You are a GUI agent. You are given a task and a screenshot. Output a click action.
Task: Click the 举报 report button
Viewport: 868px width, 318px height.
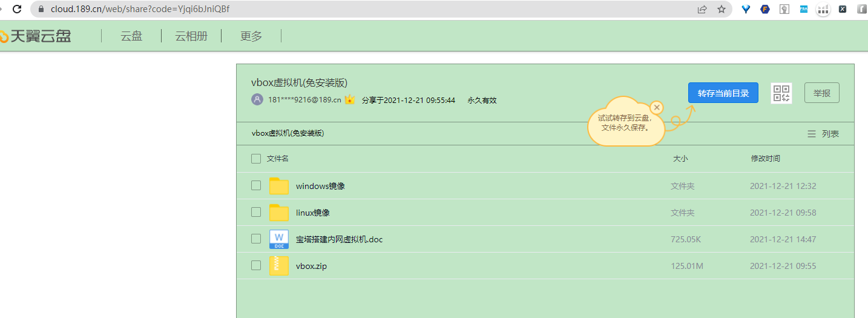822,93
